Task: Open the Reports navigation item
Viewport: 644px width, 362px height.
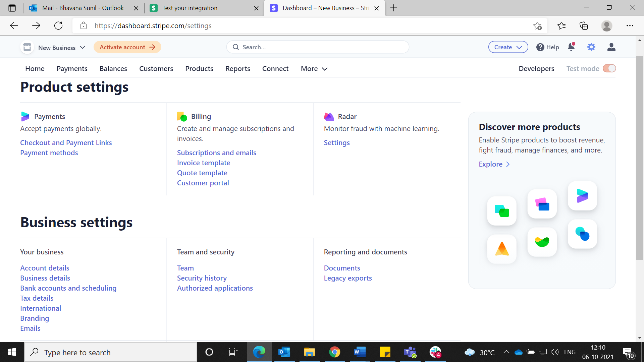Action: pyautogui.click(x=238, y=69)
